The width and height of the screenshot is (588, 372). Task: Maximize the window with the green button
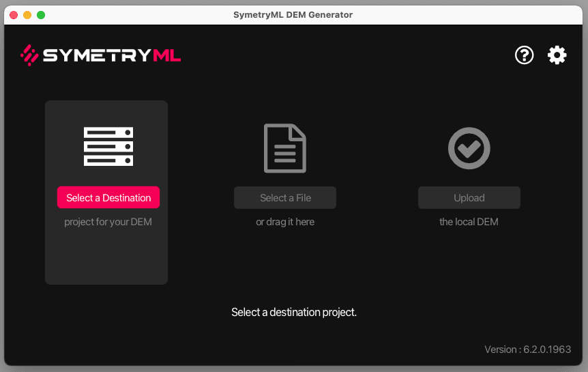click(x=41, y=15)
